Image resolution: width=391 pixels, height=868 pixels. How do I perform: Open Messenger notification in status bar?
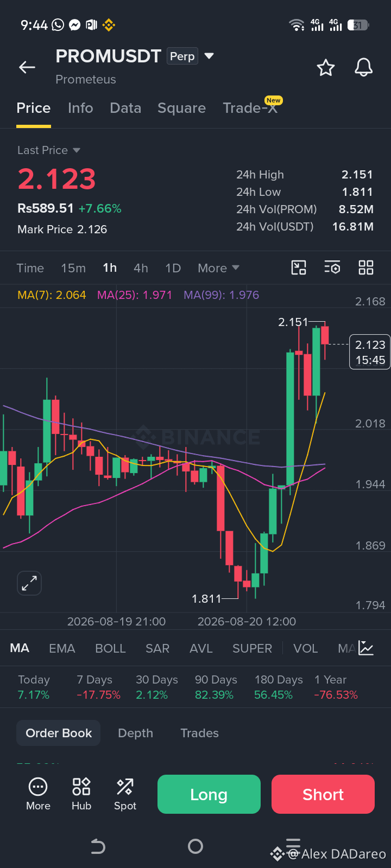[75, 25]
